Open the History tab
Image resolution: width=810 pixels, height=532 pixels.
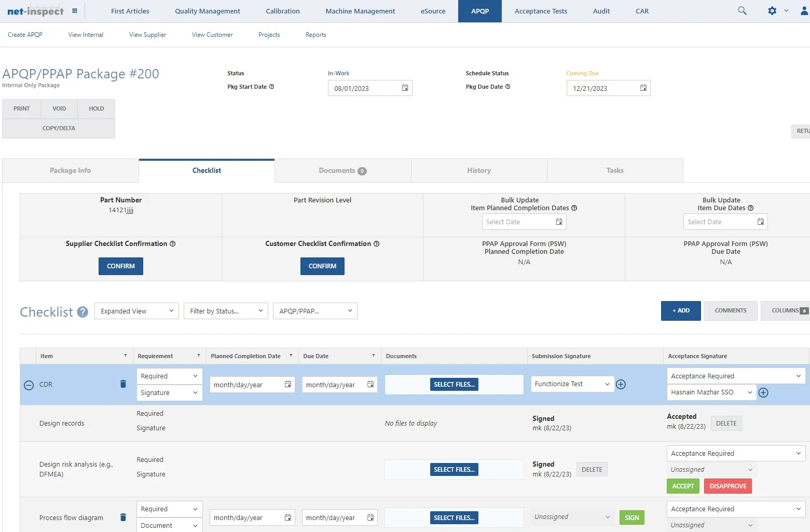(478, 170)
